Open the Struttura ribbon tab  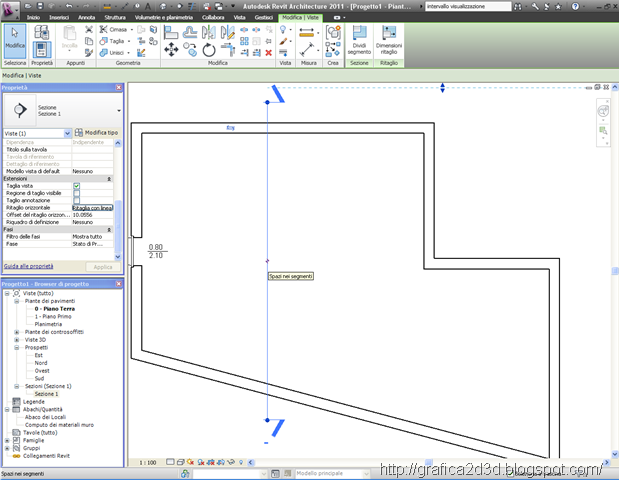[115, 17]
